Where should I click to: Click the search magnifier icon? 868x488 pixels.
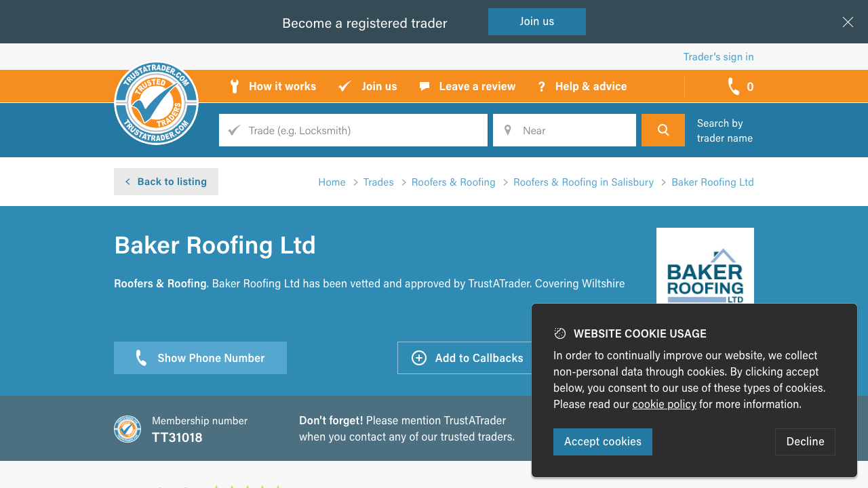[663, 129]
